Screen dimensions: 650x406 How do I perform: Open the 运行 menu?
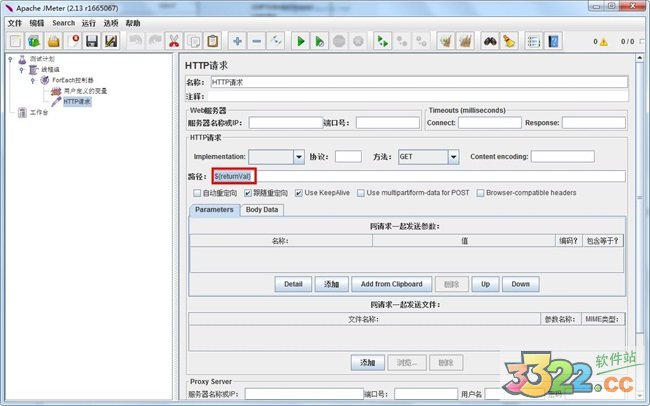89,23
